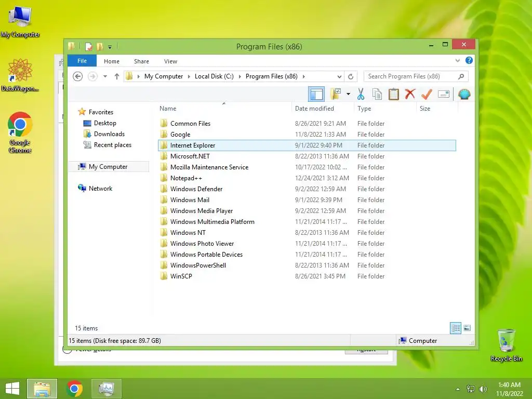532x399 pixels.
Task: Sort by Date modified column header
Action: click(314, 109)
